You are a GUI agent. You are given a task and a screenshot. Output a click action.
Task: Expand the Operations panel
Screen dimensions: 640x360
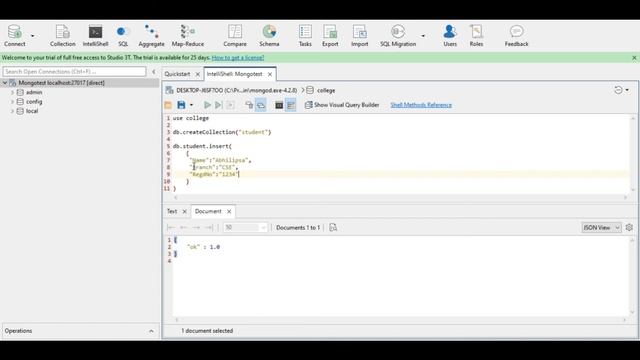tap(151, 331)
